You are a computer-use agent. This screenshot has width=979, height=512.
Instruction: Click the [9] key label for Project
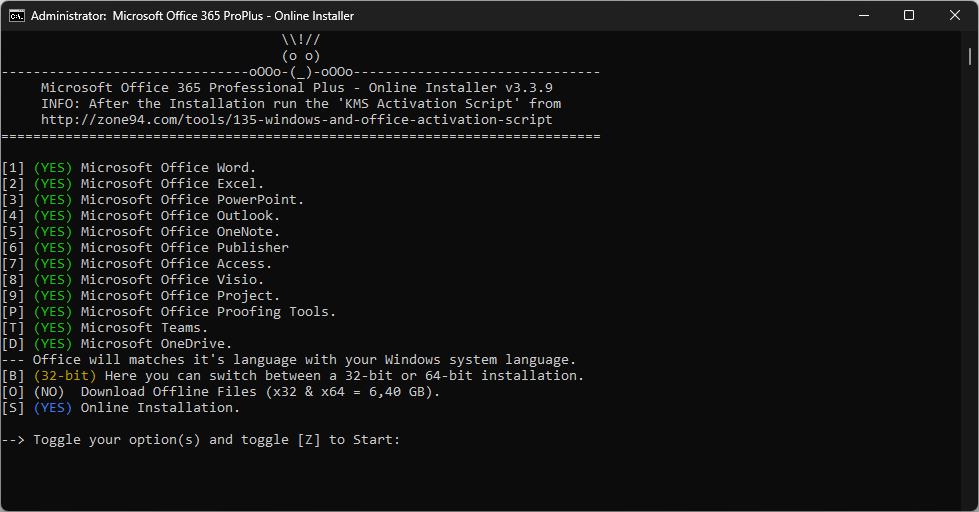pyautogui.click(x=12, y=295)
